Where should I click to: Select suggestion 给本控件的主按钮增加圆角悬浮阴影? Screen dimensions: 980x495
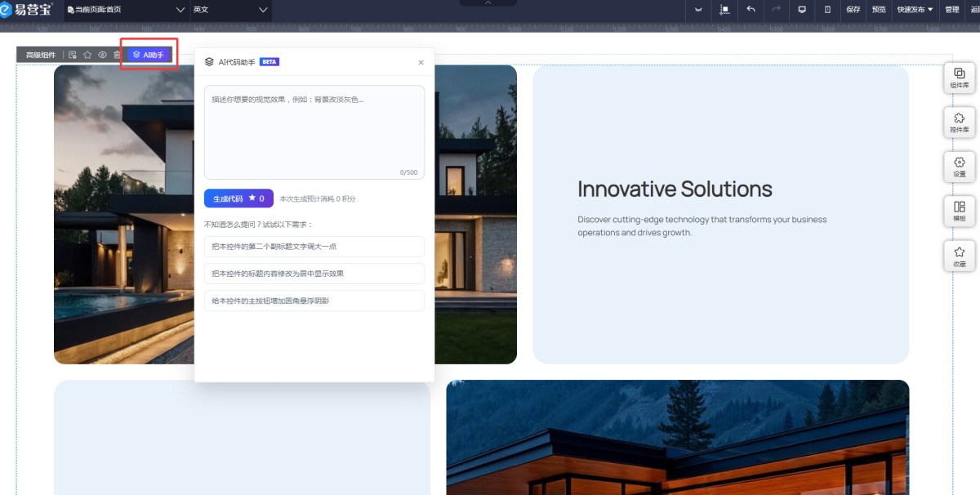point(314,301)
